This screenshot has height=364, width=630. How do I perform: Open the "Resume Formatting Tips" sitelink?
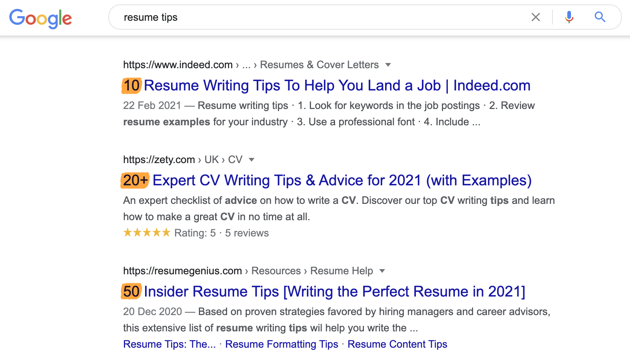(x=282, y=344)
